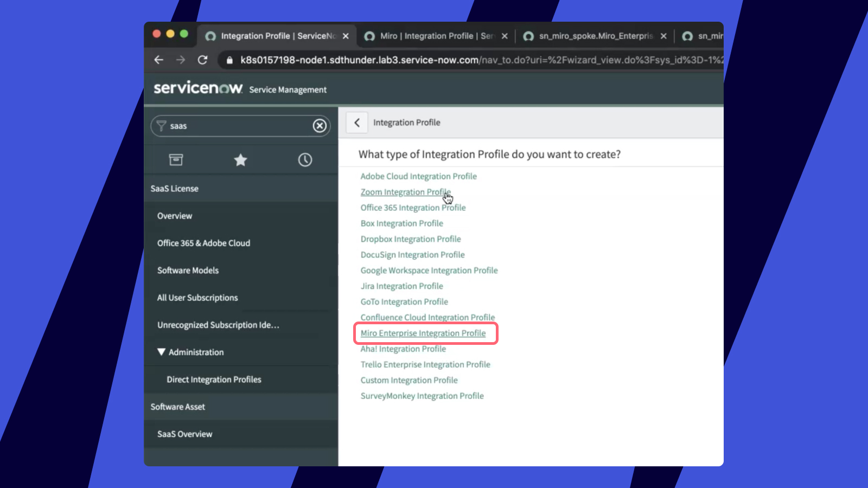Select Box Integration Profile

tap(401, 223)
